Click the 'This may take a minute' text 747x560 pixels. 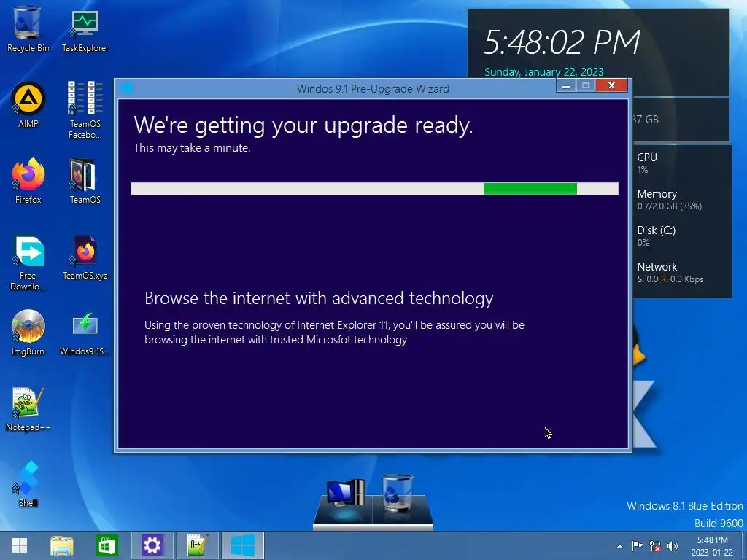tap(192, 148)
